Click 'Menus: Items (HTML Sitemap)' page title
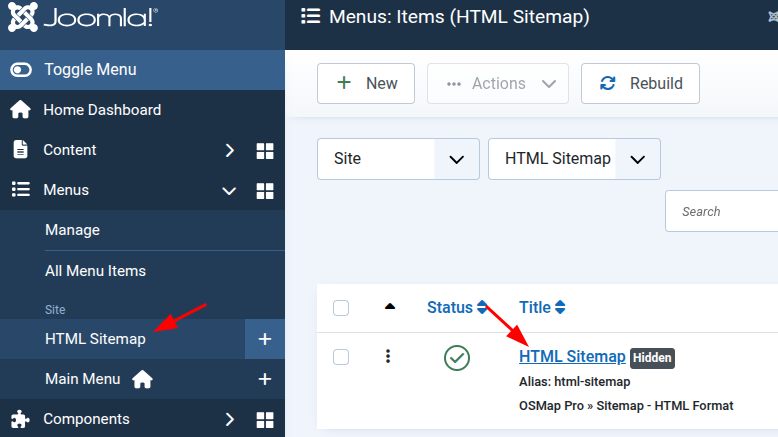The width and height of the screenshot is (778, 437). pos(459,17)
